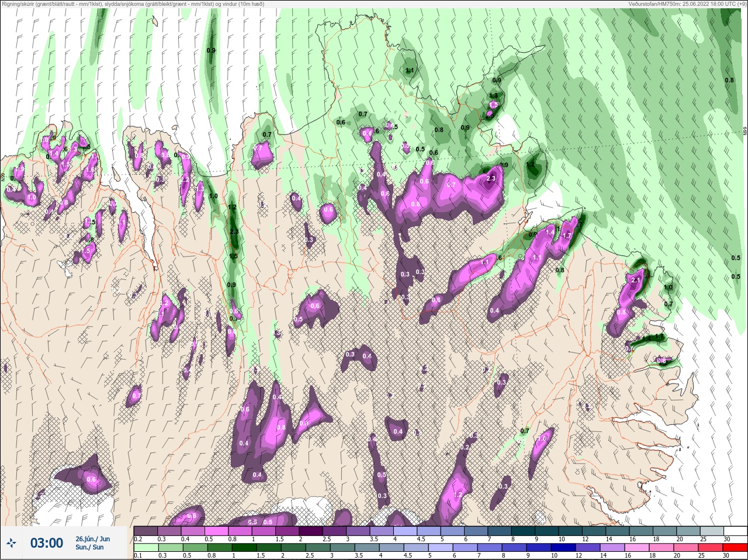
Task: Click the N99 label on the right map edge
Action: [744, 131]
